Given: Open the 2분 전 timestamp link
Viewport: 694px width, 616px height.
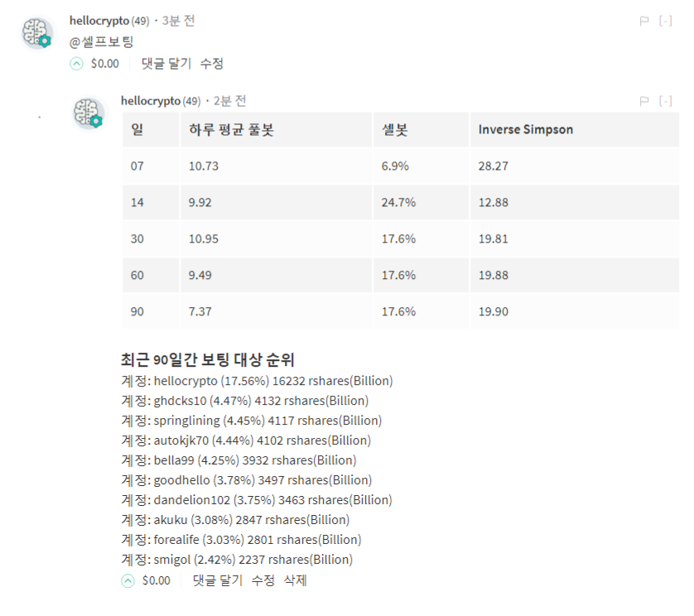Looking at the screenshot, I should click(229, 101).
